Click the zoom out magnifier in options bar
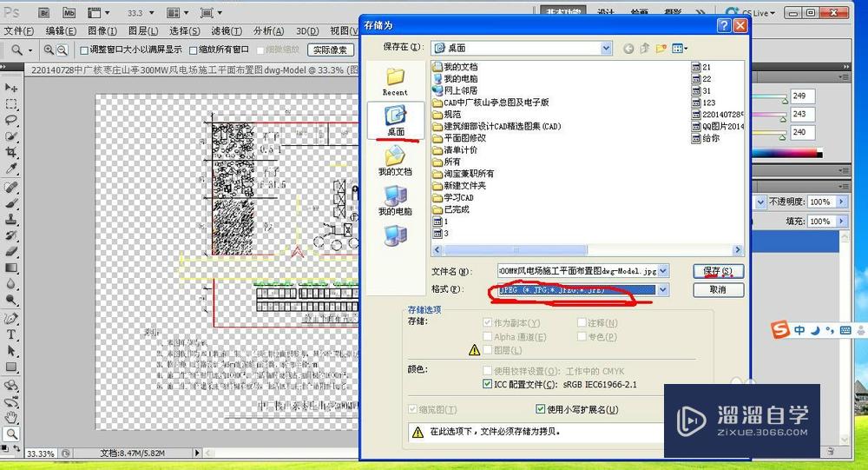 click(x=62, y=50)
